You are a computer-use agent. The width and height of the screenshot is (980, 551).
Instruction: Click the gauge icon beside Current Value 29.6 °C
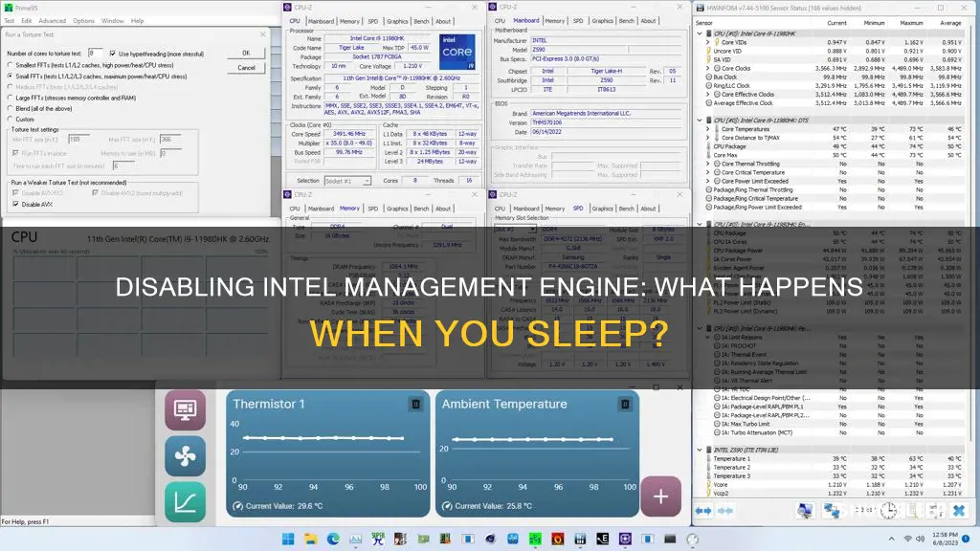[237, 506]
